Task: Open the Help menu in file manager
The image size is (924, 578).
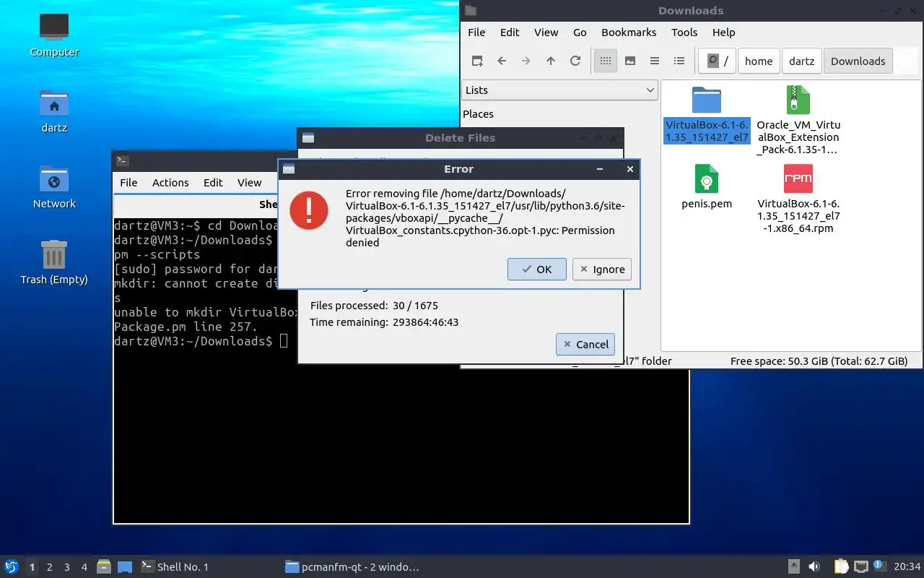Action: click(723, 33)
